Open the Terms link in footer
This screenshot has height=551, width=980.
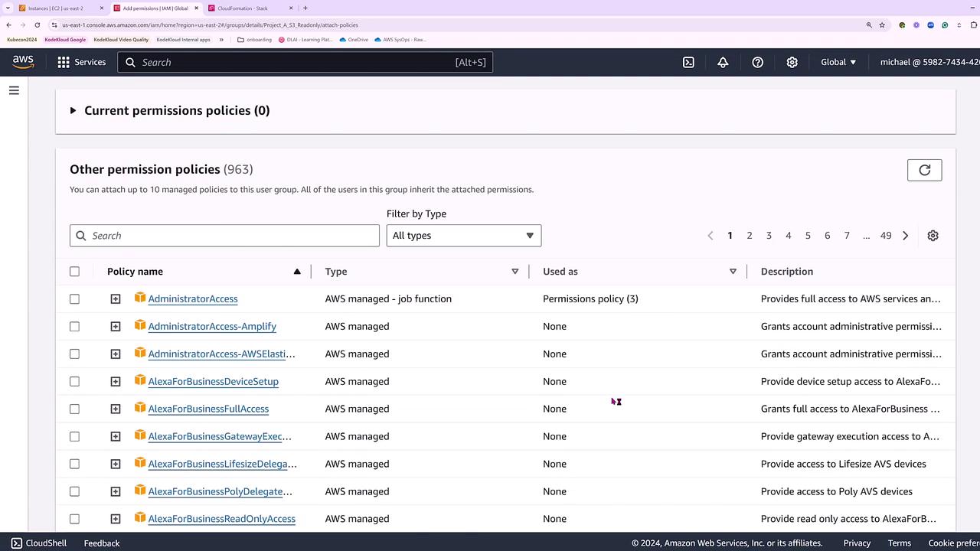click(x=900, y=543)
